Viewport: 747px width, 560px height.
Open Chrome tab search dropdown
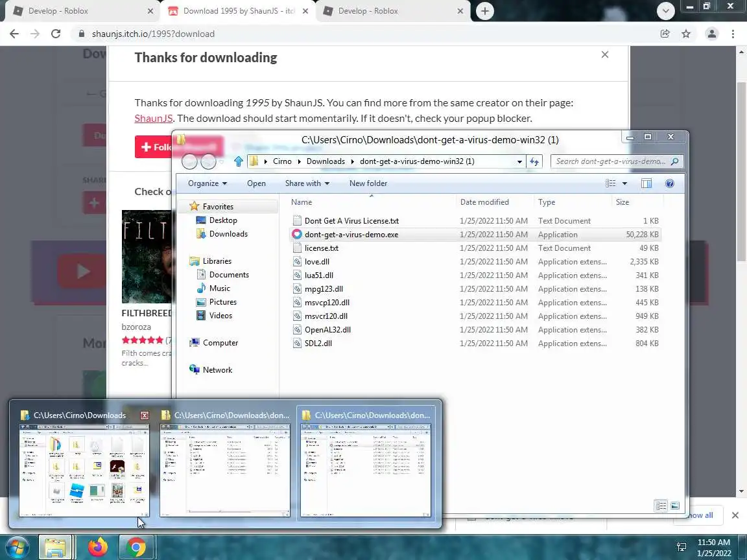665,11
